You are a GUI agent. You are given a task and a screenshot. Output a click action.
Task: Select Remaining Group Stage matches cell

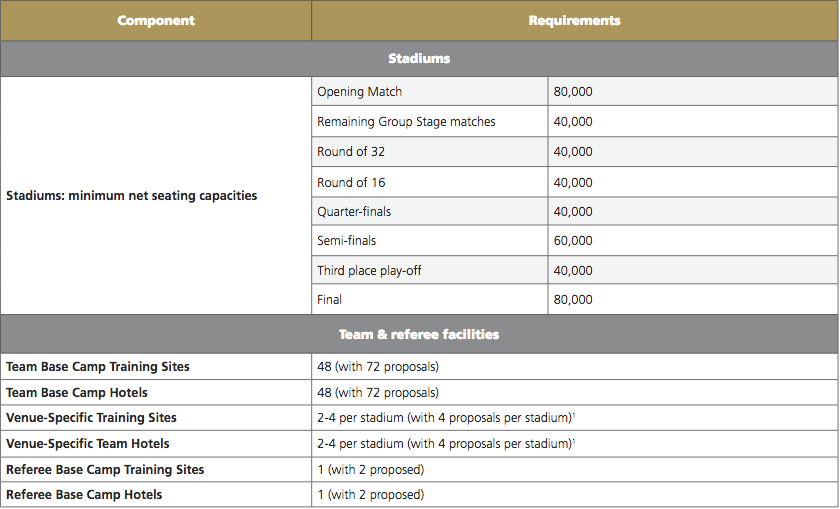click(x=406, y=122)
